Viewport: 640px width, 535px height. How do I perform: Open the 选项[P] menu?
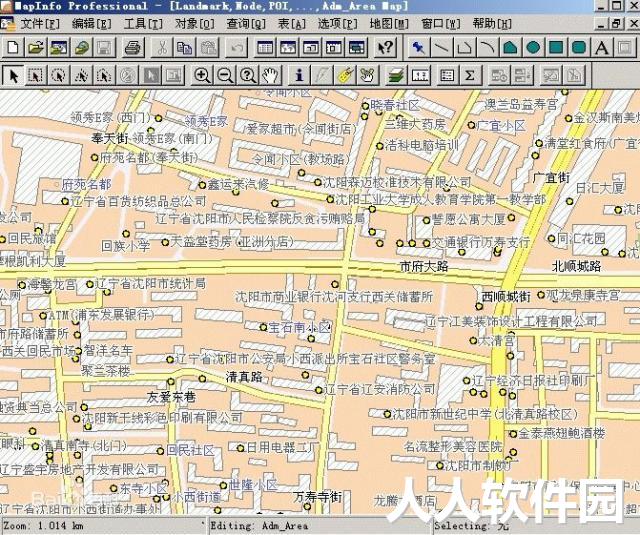pos(338,24)
